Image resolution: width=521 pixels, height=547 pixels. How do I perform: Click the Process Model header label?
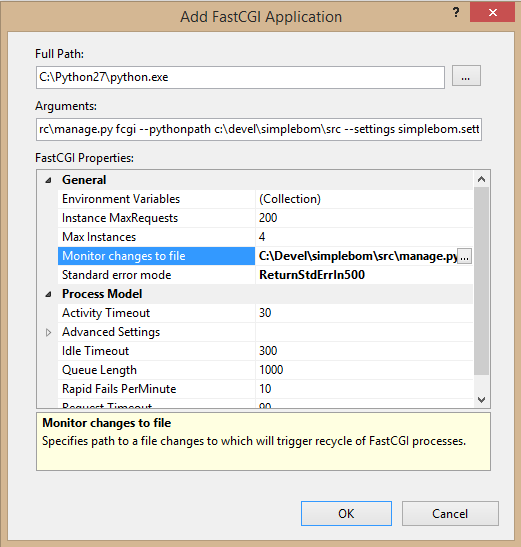pyautogui.click(x=102, y=294)
